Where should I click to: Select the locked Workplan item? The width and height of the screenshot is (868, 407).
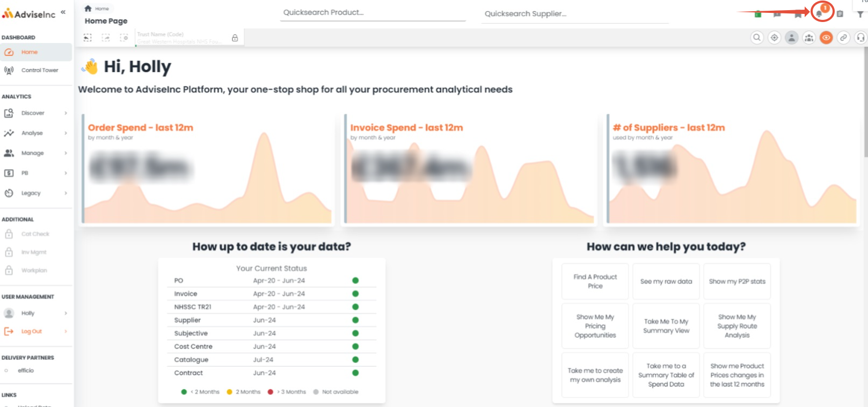(x=36, y=271)
